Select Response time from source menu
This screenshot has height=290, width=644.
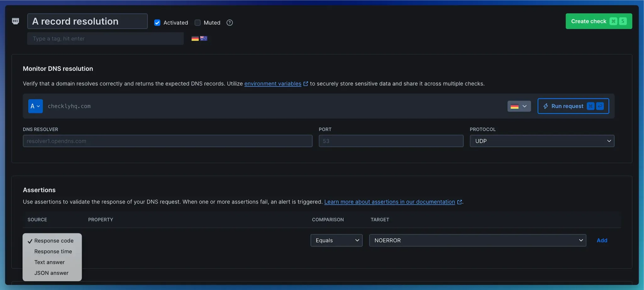coord(53,251)
